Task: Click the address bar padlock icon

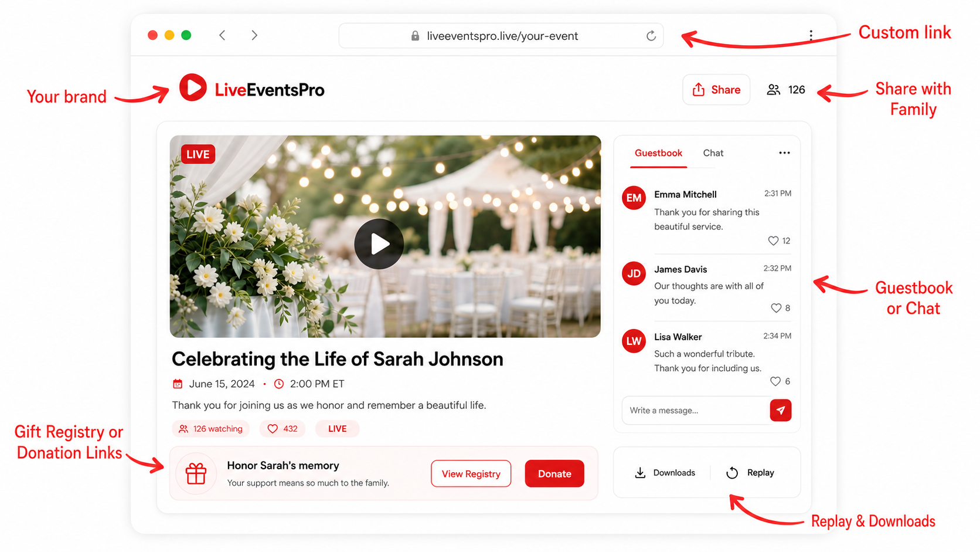Action: coord(415,36)
